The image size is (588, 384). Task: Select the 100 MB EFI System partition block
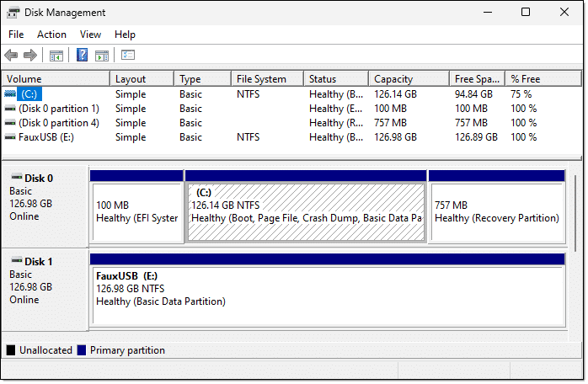tap(136, 206)
